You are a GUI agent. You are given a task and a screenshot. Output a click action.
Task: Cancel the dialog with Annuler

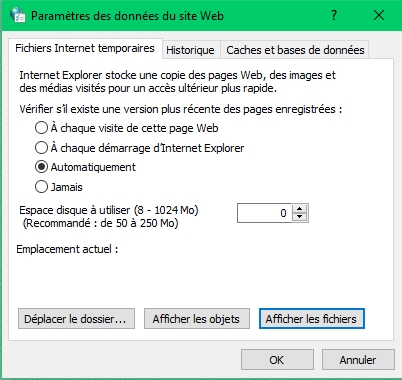(x=358, y=360)
